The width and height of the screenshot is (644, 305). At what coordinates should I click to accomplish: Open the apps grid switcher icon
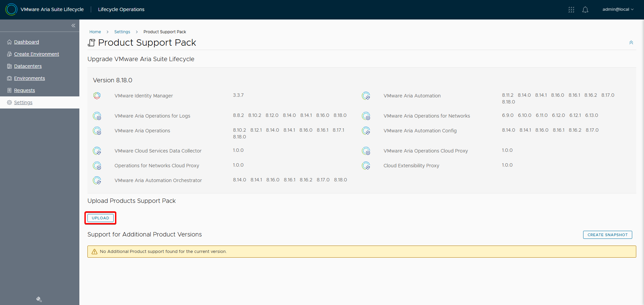[571, 10]
